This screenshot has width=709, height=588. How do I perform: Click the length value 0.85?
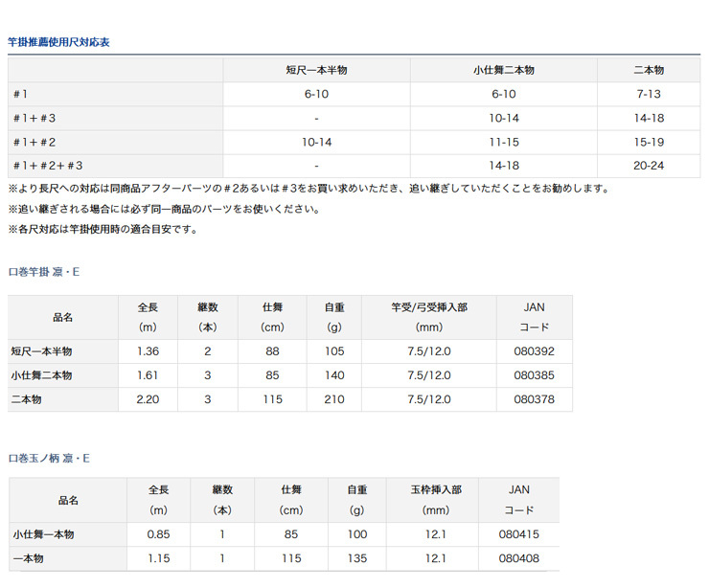click(158, 534)
